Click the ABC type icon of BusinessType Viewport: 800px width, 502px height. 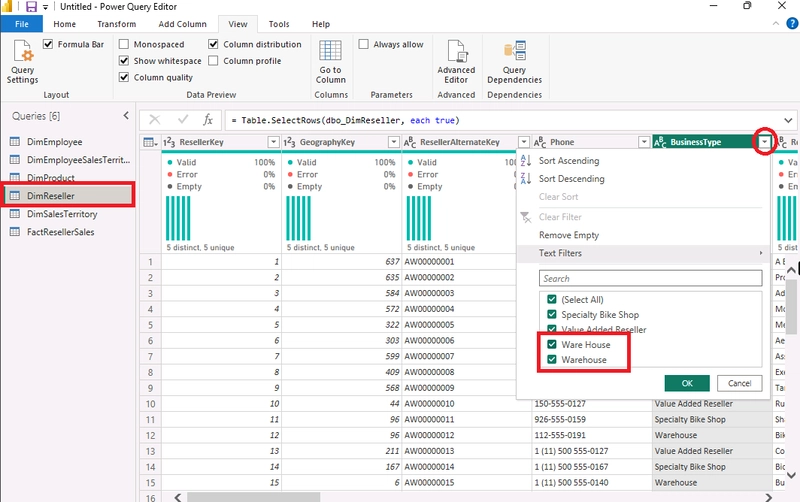coord(660,142)
